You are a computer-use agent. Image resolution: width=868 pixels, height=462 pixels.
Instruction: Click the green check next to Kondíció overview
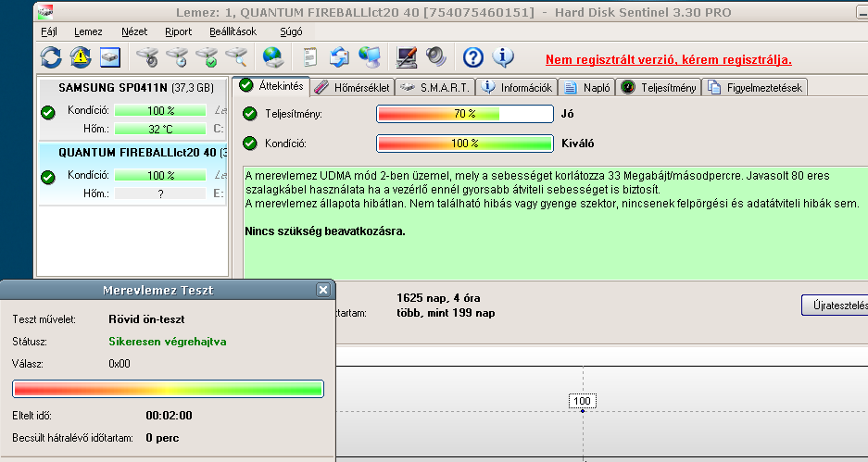coord(250,144)
